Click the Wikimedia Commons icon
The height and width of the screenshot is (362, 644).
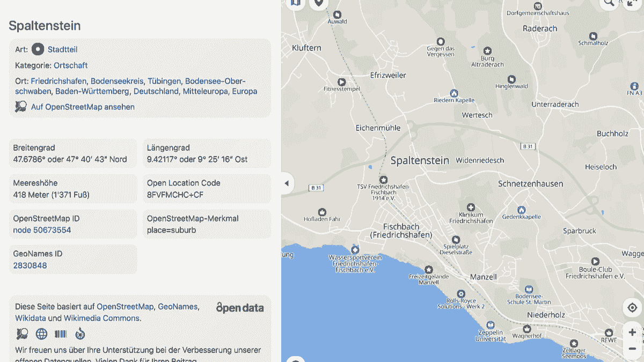80,334
